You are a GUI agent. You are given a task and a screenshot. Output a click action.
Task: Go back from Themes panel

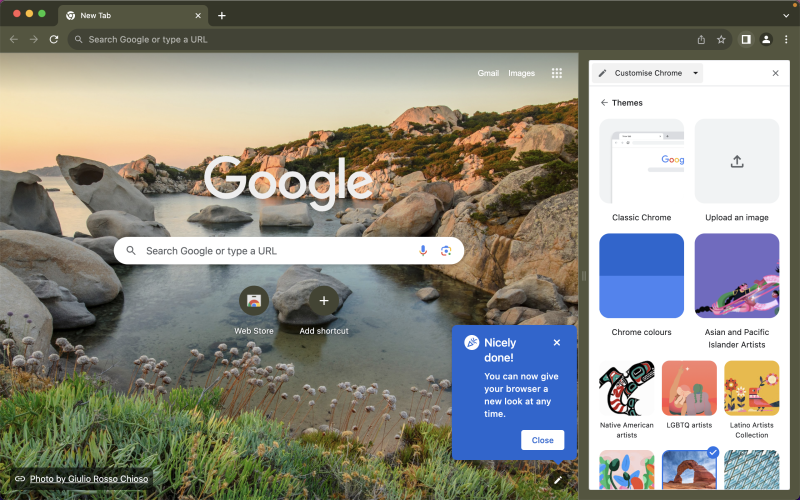point(604,103)
